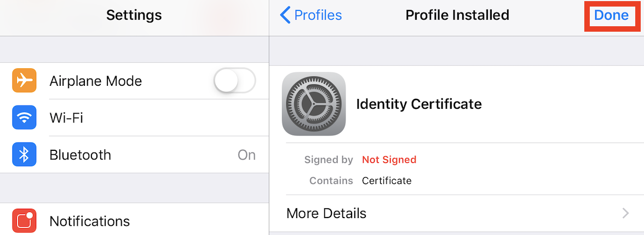Tap the blue Wi-Fi icon
This screenshot has width=644, height=235.
coord(24,117)
